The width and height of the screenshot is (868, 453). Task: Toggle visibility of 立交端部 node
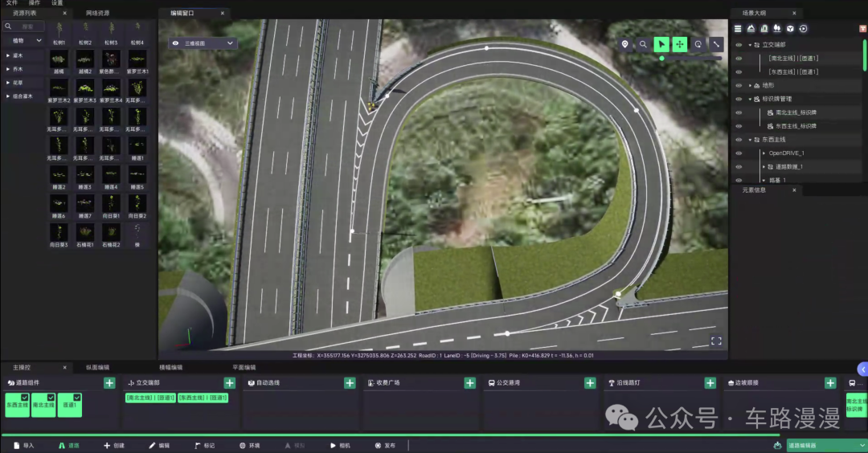click(739, 45)
